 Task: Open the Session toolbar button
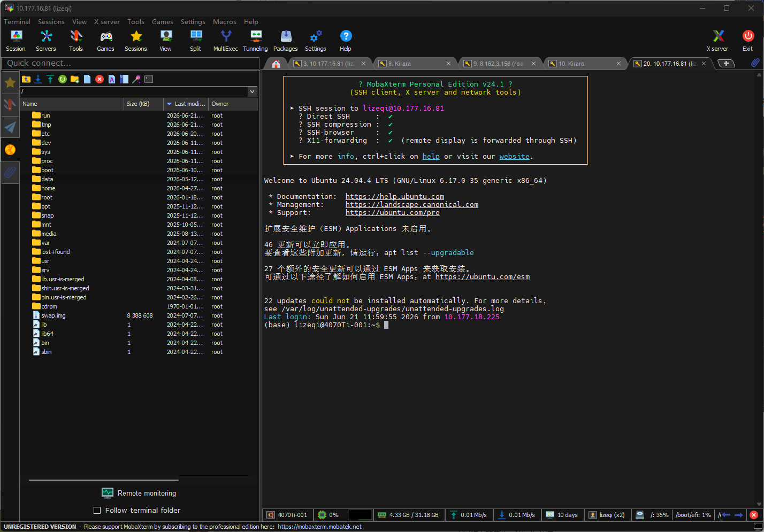16,41
